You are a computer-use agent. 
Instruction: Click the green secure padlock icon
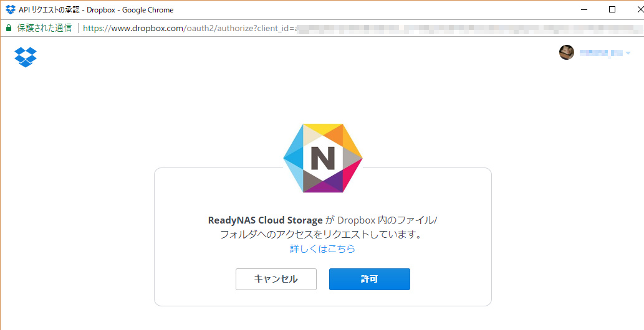coord(9,28)
